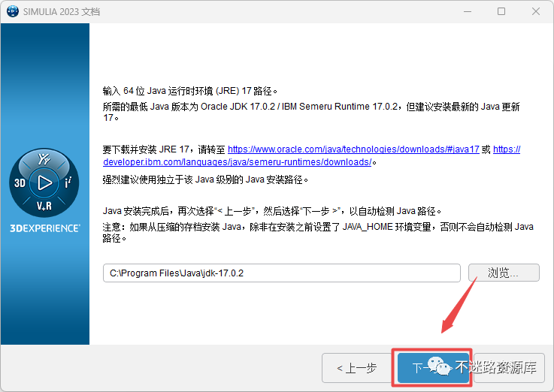The height and width of the screenshot is (392, 554).
Task: Click the i quadrant of the compass
Action: (68, 182)
